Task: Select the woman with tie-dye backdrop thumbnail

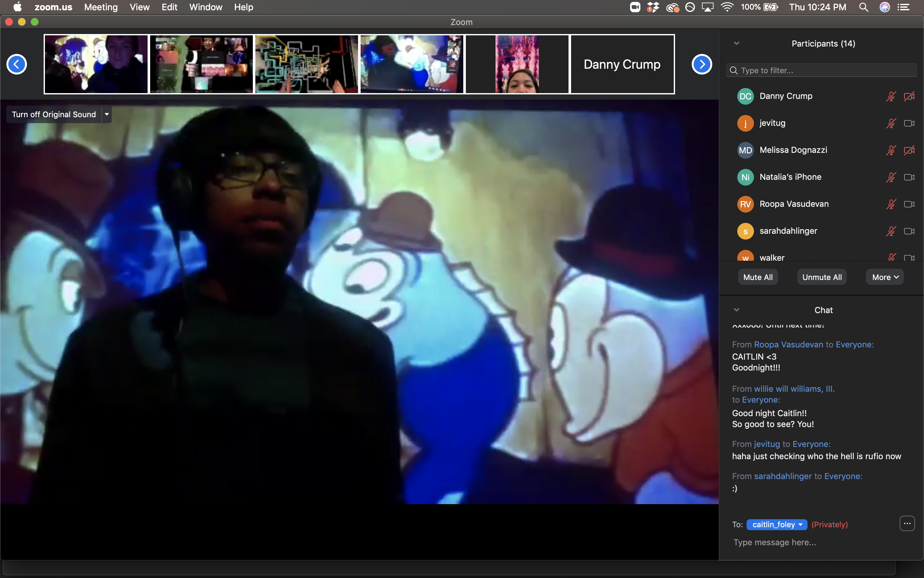Action: point(517,64)
